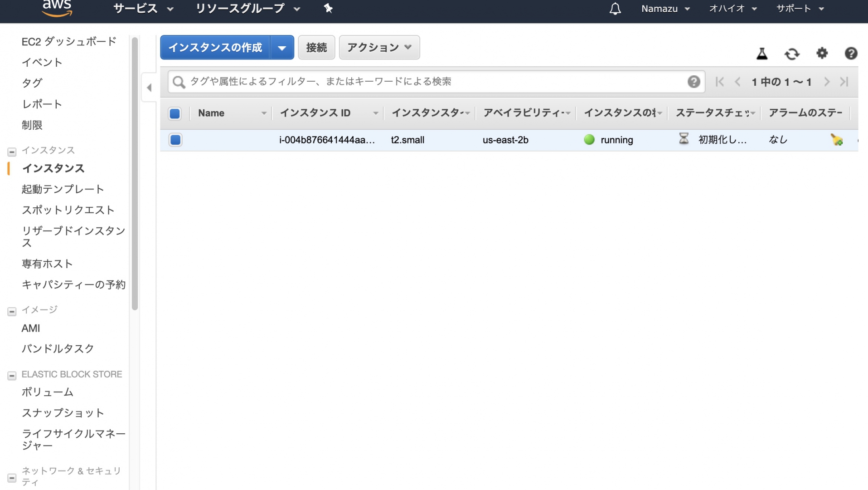The image size is (868, 490).
Task: Open the アクション dropdown menu
Action: [379, 47]
